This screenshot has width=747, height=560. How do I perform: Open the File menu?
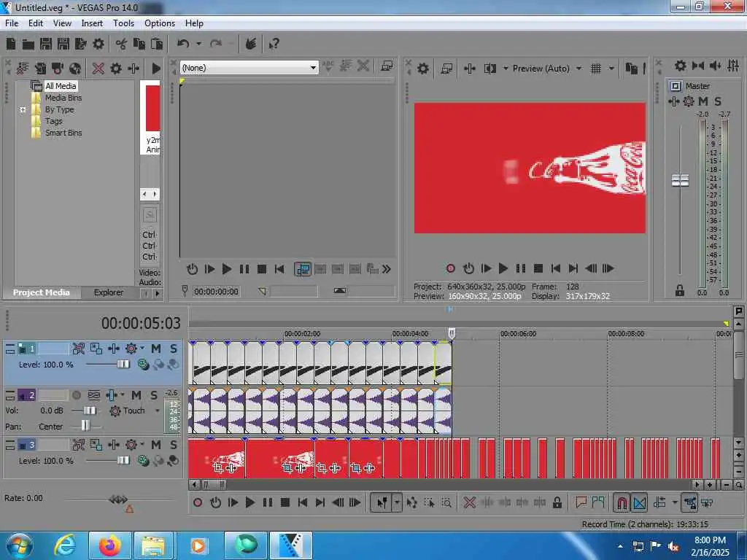click(12, 23)
